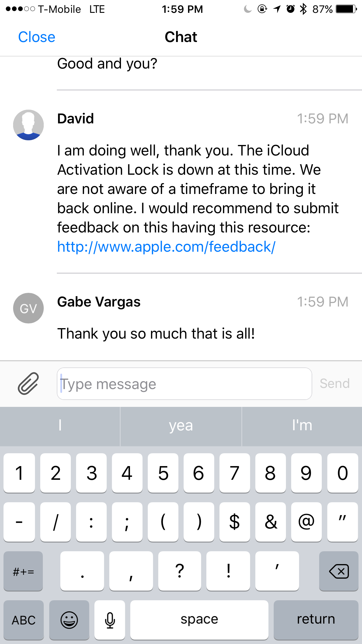Viewport: 362px width, 644px height.
Task: Tap the paperclip attachment icon
Action: (28, 384)
